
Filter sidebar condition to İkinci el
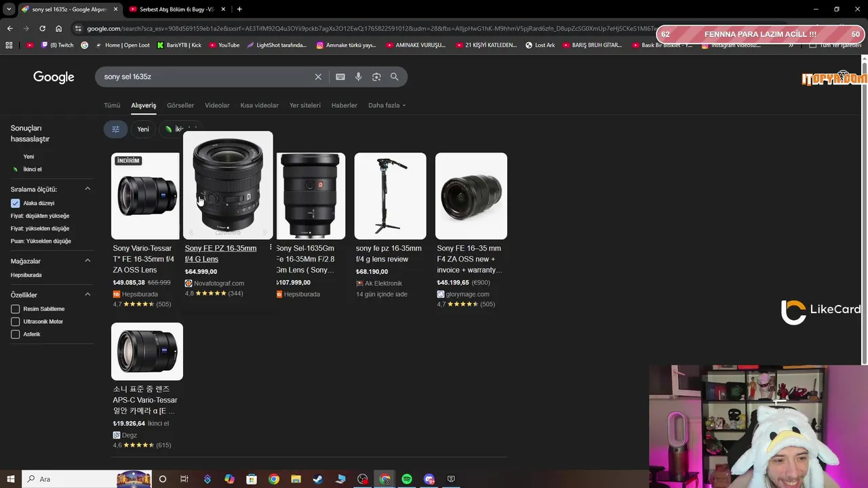coord(32,169)
